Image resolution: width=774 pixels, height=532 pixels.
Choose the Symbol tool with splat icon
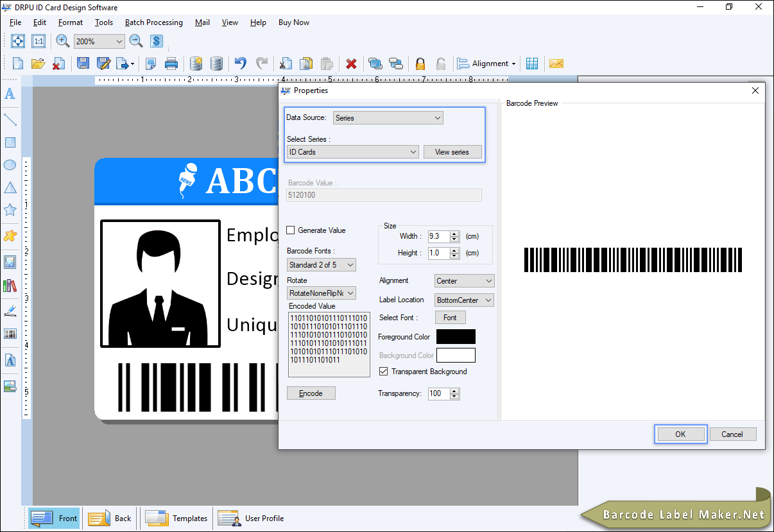(10, 236)
